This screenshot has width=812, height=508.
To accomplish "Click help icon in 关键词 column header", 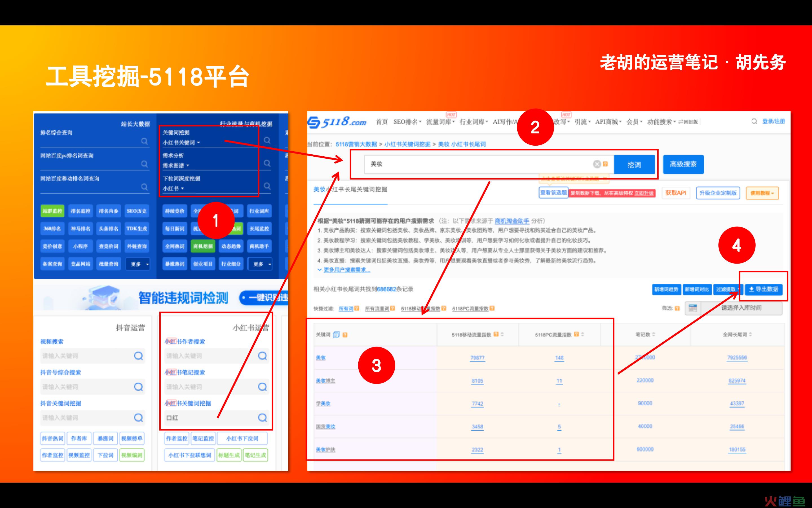I will (345, 335).
